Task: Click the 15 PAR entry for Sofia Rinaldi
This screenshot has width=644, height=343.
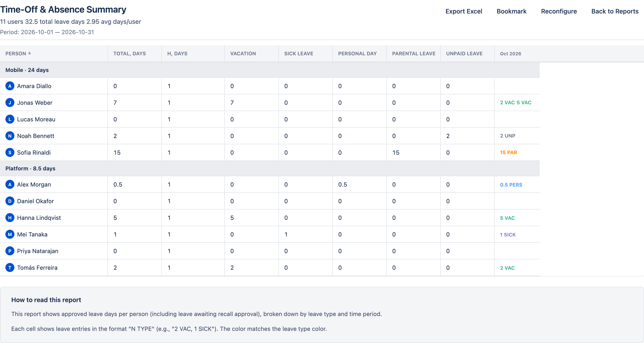Action: coord(508,152)
